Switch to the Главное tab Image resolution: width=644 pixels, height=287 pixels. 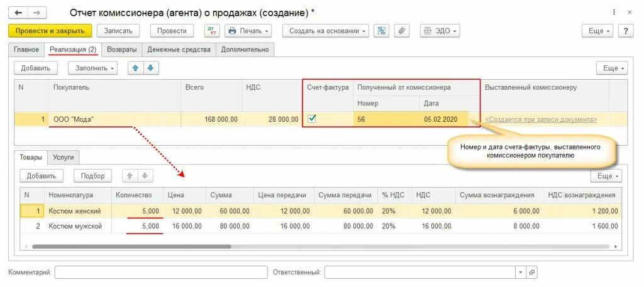coord(26,50)
